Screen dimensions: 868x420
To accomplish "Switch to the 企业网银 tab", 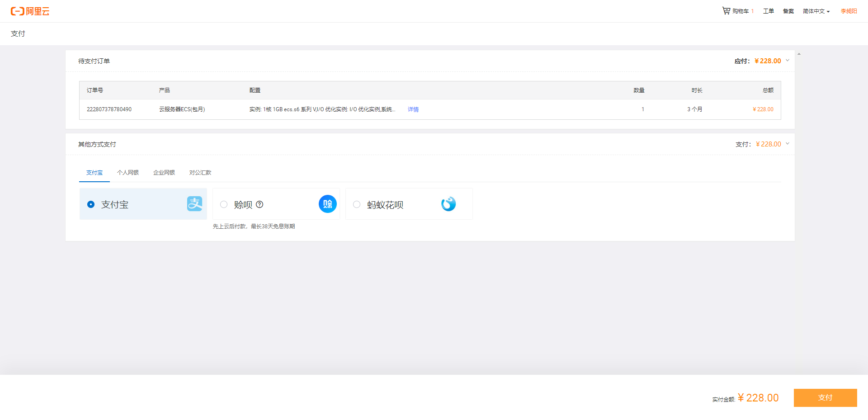I will tap(164, 173).
